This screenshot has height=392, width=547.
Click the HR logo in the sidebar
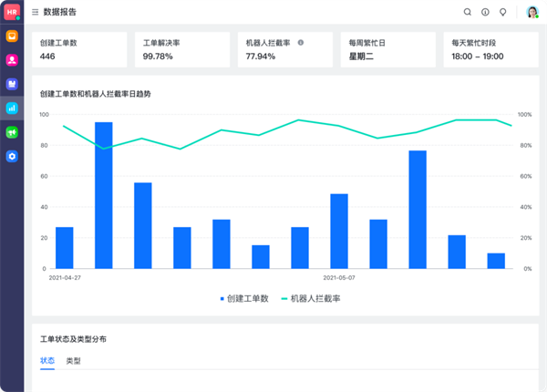(x=12, y=12)
